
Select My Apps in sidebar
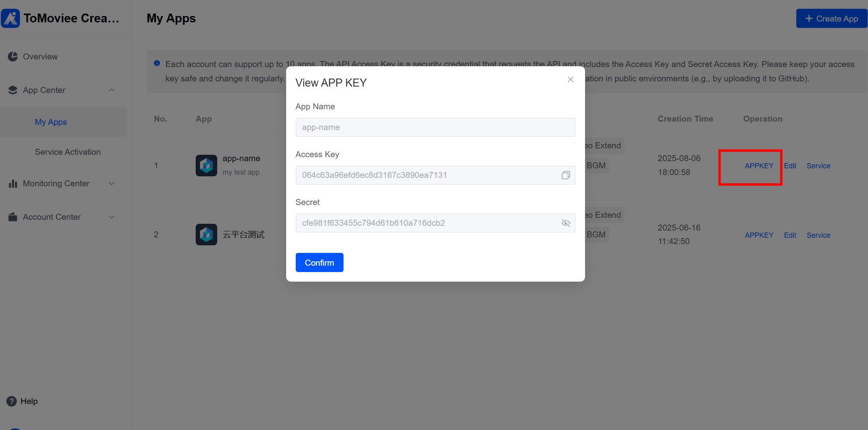(51, 122)
